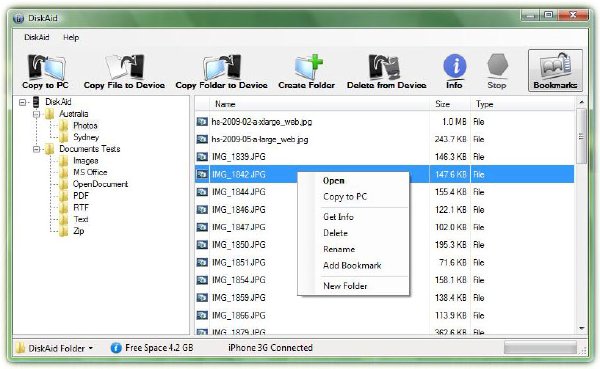Select the Images folder in tree
This screenshot has height=369, width=600.
pos(86,161)
